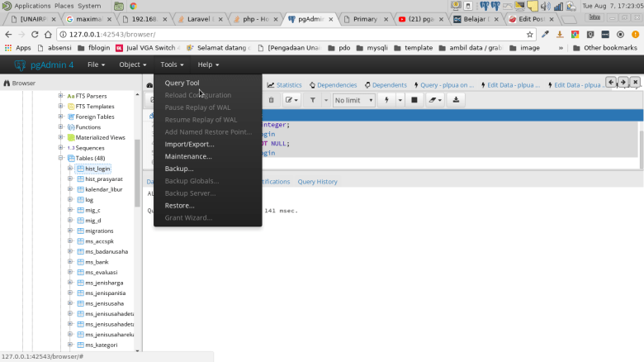Screen dimensions: 644x362
Task: Expand the hist_prasyarat table node
Action: tap(70, 179)
